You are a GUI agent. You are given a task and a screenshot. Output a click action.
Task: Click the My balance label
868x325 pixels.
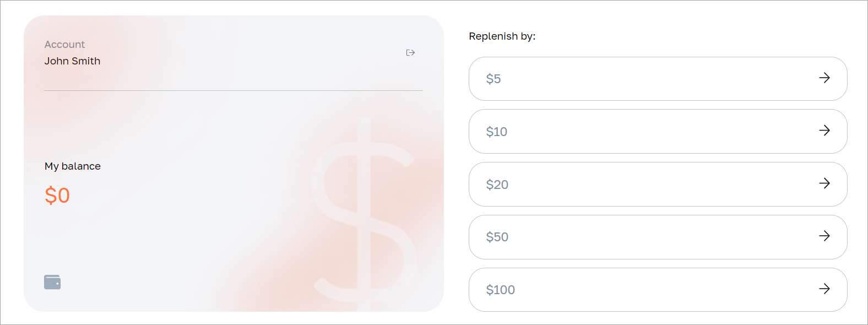(72, 166)
